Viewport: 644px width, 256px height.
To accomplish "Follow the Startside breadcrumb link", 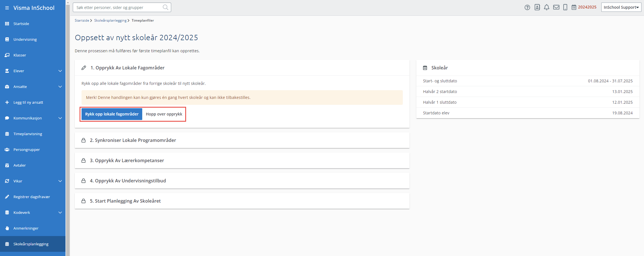I will (x=82, y=21).
